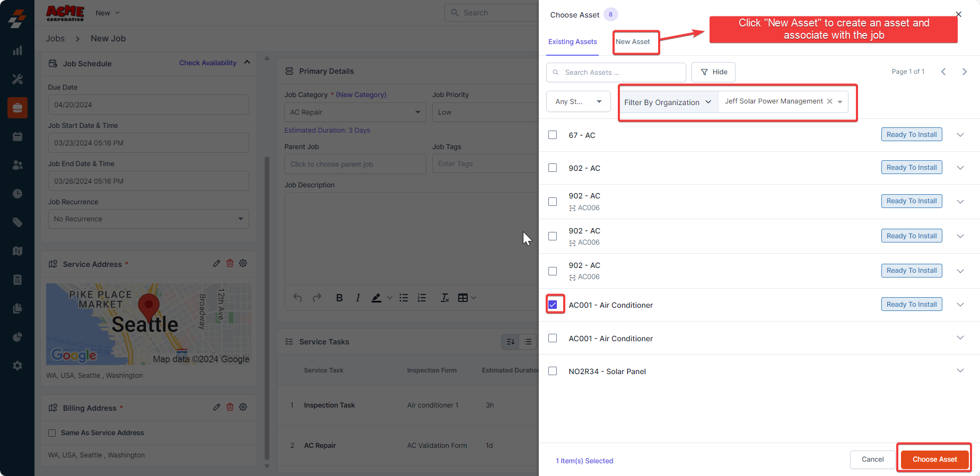Click the Bold formatting icon
The height and width of the screenshot is (476, 980).
tap(339, 298)
